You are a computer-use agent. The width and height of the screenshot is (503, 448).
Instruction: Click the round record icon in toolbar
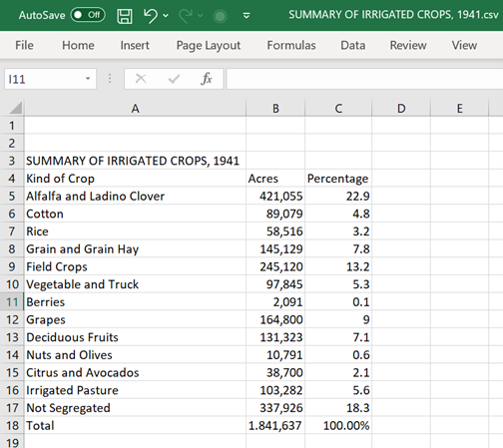[220, 16]
